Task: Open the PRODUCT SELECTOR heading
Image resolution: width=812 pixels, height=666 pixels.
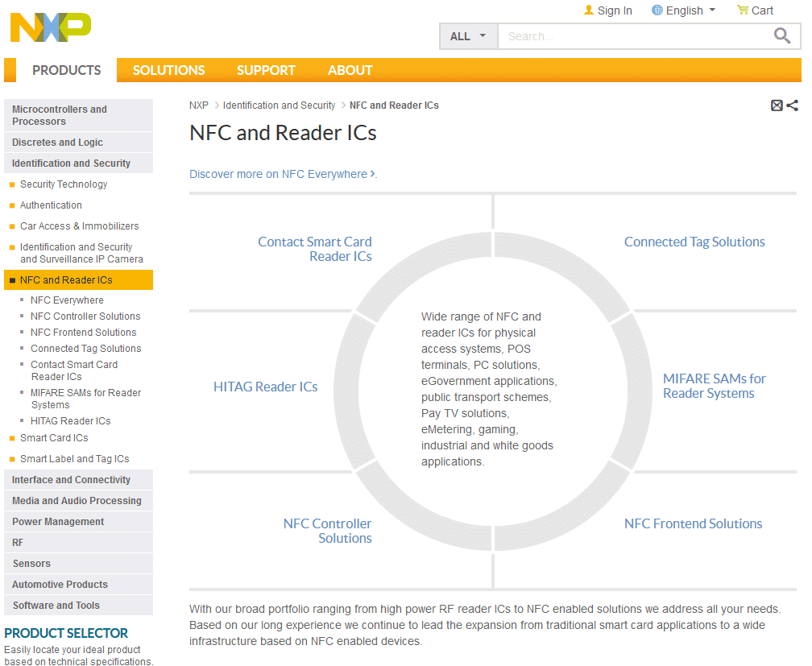Action: (x=66, y=633)
